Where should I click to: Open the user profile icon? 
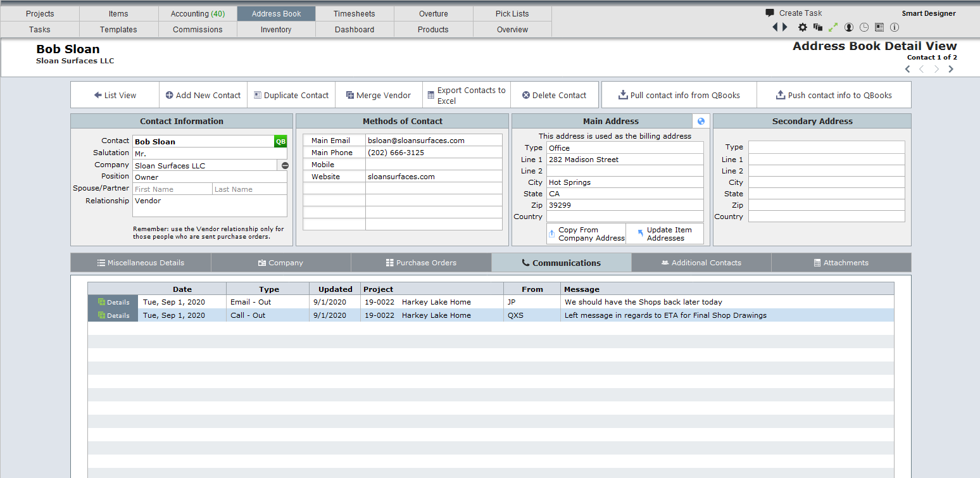849,27
